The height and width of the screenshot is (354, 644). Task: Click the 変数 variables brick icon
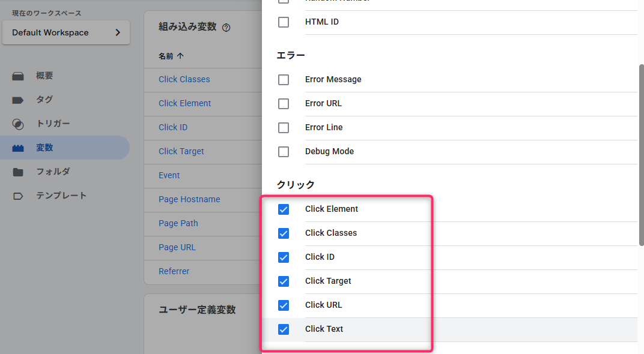18,148
